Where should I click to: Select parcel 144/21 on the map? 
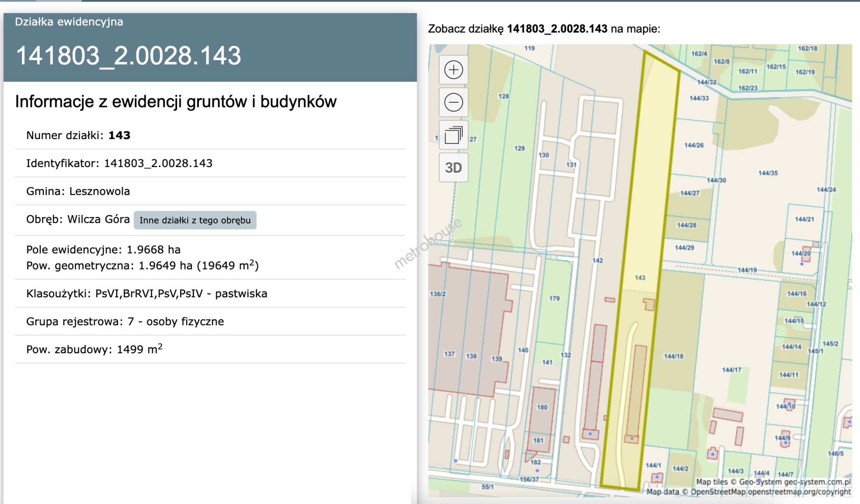pyautogui.click(x=804, y=219)
